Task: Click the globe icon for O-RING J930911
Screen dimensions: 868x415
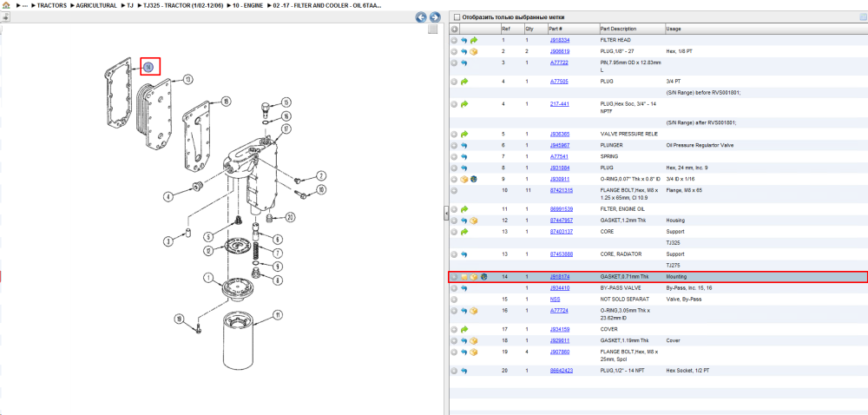Action: [x=474, y=179]
